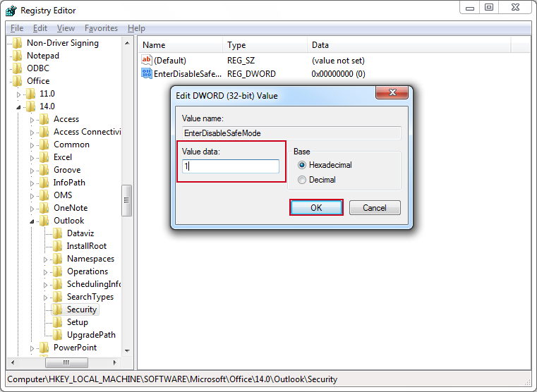Click the tree pane scroll down arrow
This screenshot has width=537, height=392.
(x=127, y=351)
